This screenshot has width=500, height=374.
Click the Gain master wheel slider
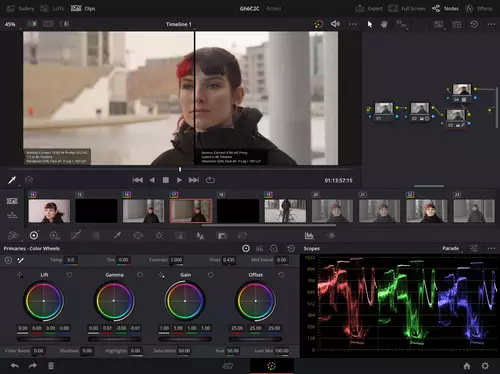(185, 339)
